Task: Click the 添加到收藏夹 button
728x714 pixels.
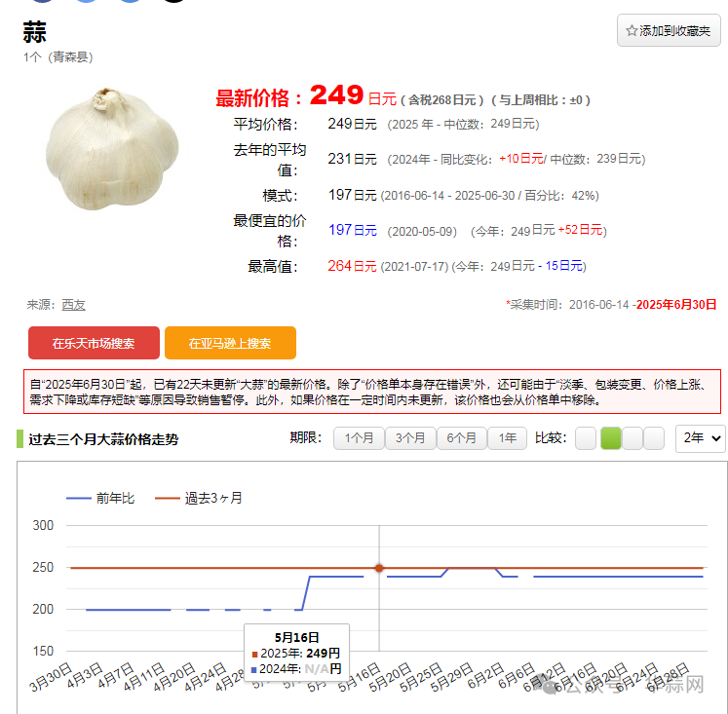Action: click(669, 30)
